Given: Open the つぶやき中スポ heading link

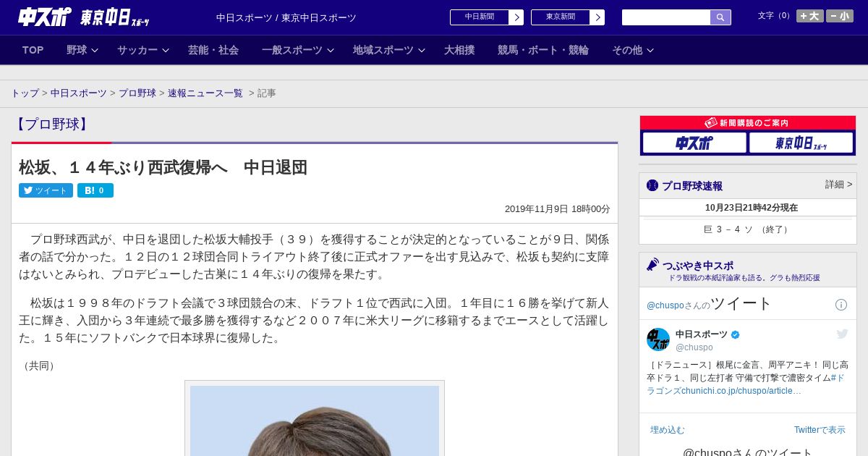Looking at the screenshot, I should click(x=698, y=266).
